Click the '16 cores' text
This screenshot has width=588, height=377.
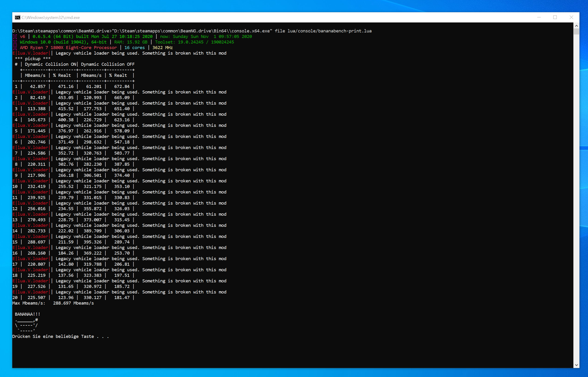point(135,47)
